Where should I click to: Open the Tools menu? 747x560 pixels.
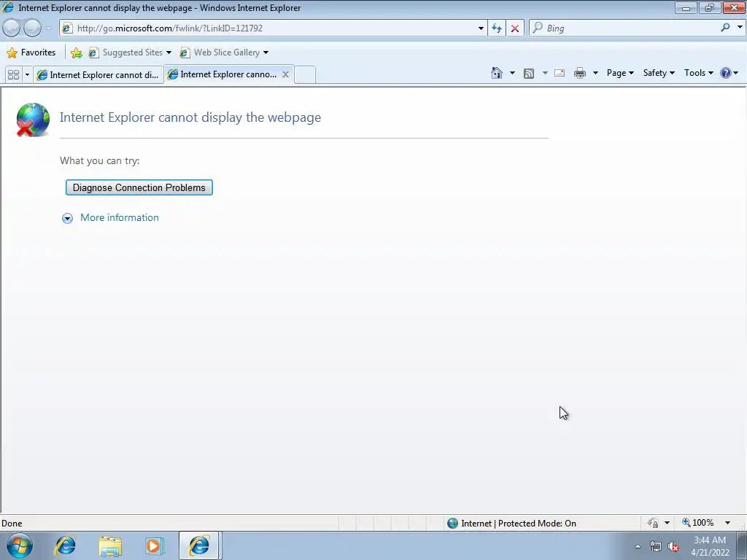click(698, 73)
